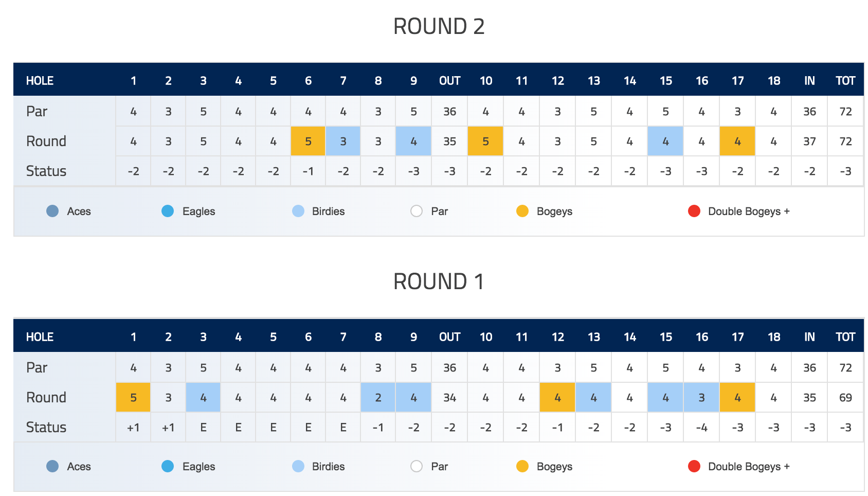868x496 pixels.
Task: Click the Par circle in Round 2 legend
Action: [417, 211]
